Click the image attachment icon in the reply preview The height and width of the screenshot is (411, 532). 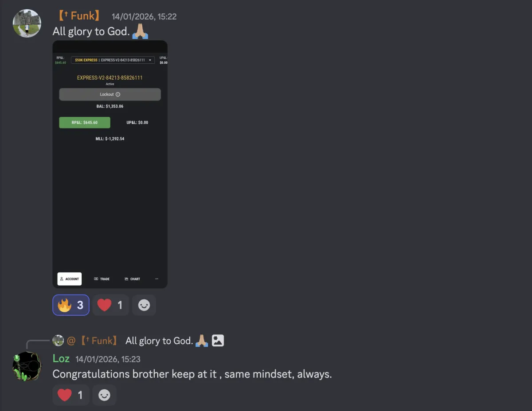pos(218,341)
